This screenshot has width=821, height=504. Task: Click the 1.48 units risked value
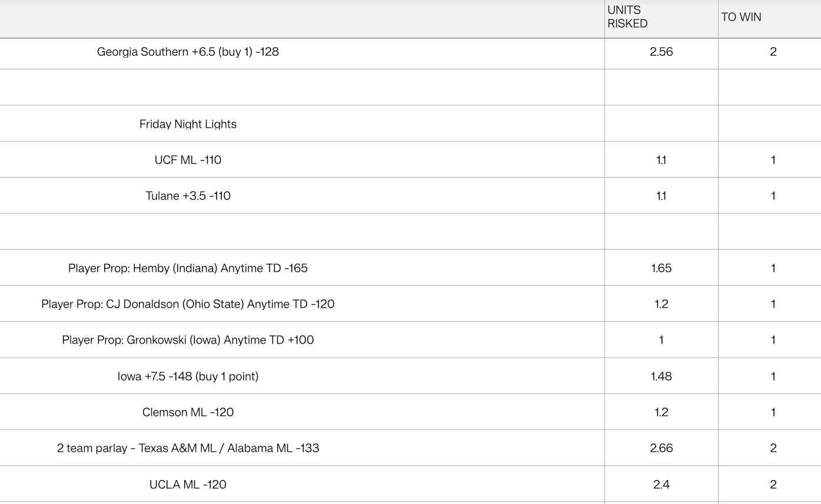click(x=661, y=376)
